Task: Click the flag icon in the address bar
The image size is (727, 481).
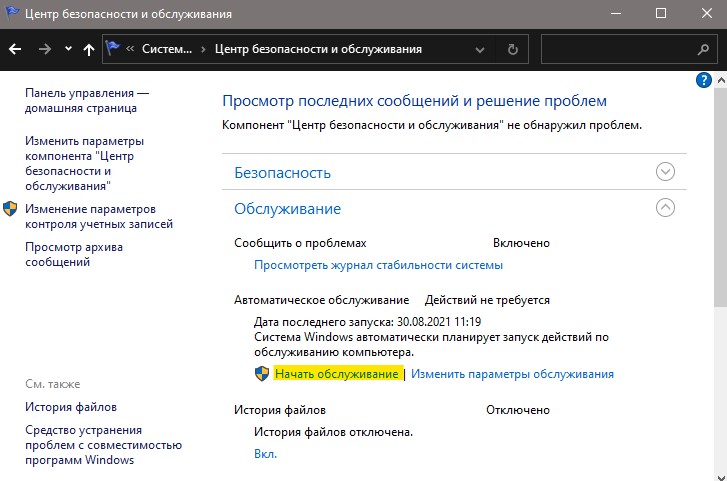Action: [113, 48]
